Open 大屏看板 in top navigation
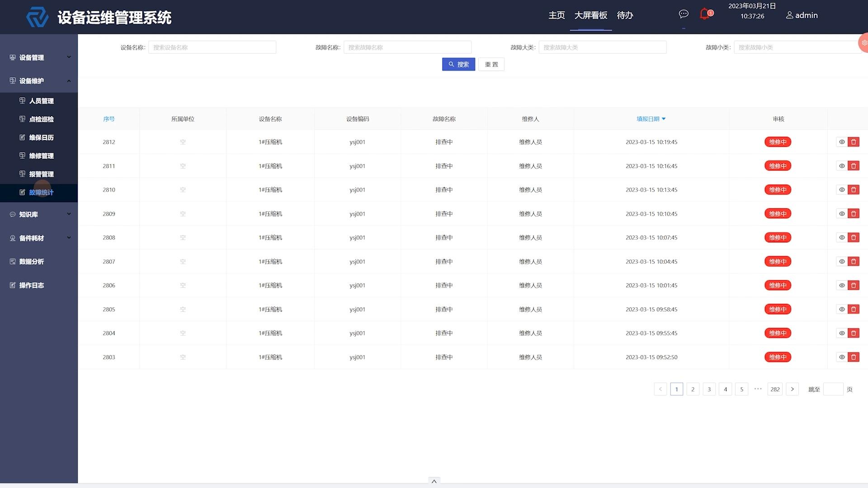Viewport: 868px width, 488px height. (x=590, y=15)
